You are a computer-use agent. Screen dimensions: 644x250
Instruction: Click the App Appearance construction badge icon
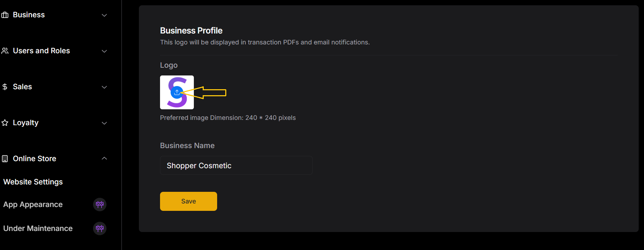100,205
